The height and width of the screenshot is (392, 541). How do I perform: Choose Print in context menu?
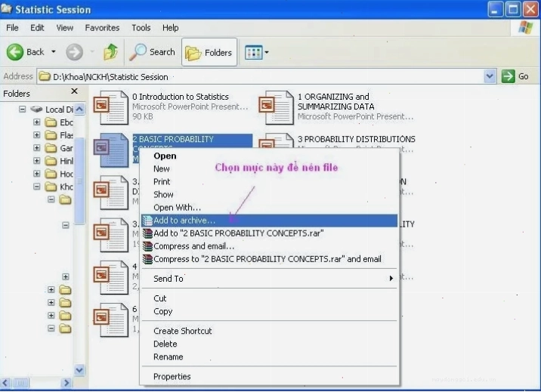[x=269, y=182]
